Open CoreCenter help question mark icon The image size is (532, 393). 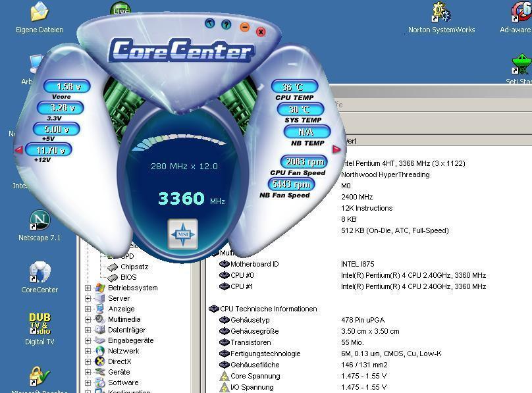226,24
